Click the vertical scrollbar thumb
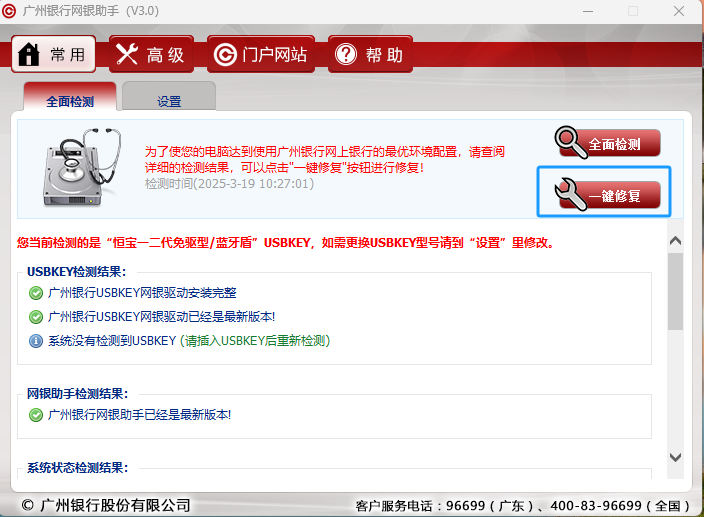This screenshot has width=704, height=517. point(675,292)
